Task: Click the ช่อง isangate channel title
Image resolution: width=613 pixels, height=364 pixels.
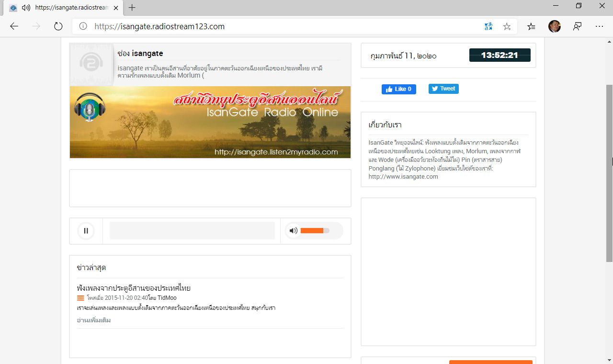Action: pos(140,53)
